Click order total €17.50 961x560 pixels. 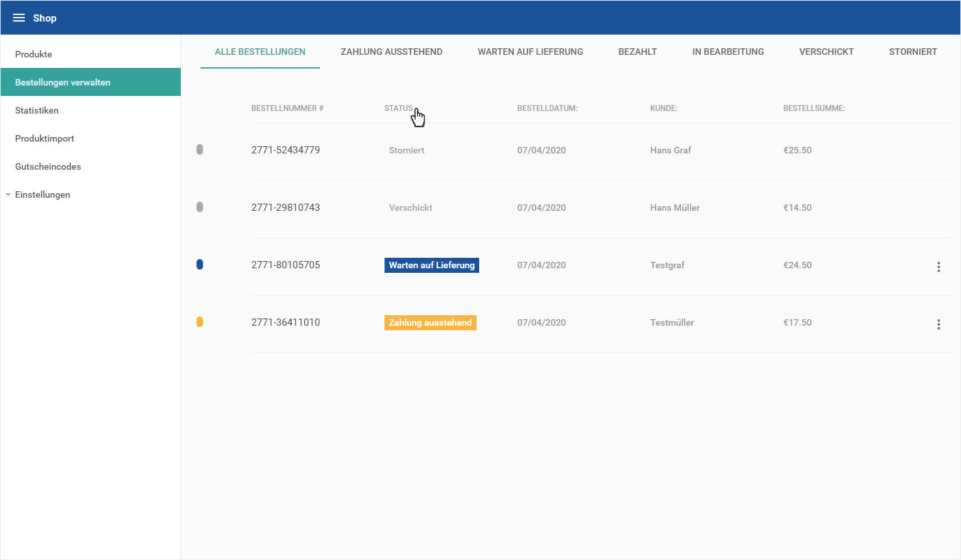pyautogui.click(x=797, y=322)
